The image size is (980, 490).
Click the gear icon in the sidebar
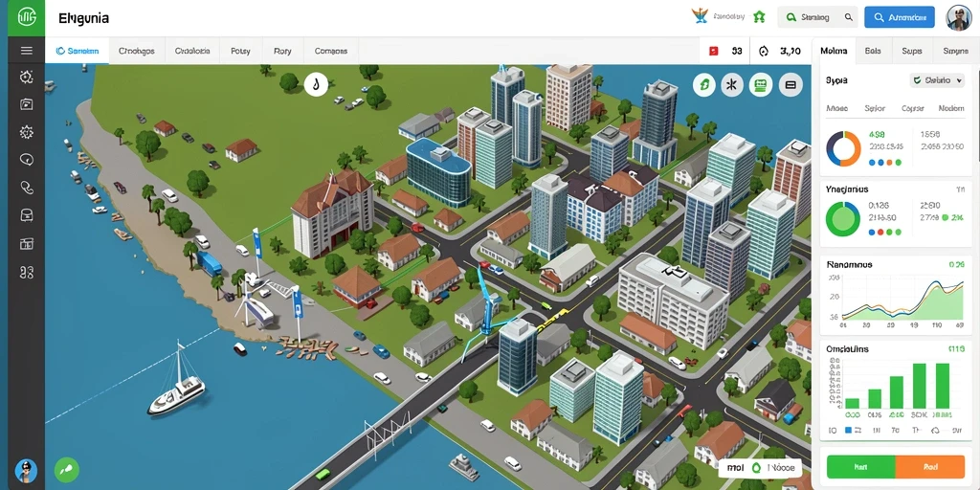(x=26, y=132)
